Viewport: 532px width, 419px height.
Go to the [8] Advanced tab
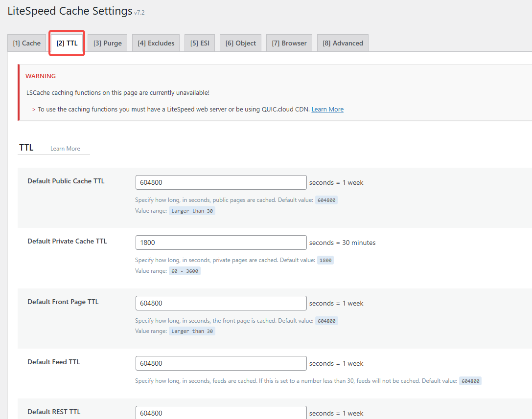point(343,43)
